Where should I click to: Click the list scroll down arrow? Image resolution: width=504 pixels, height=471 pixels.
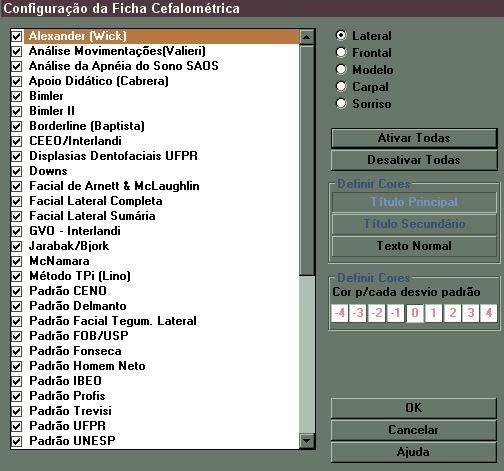click(307, 441)
